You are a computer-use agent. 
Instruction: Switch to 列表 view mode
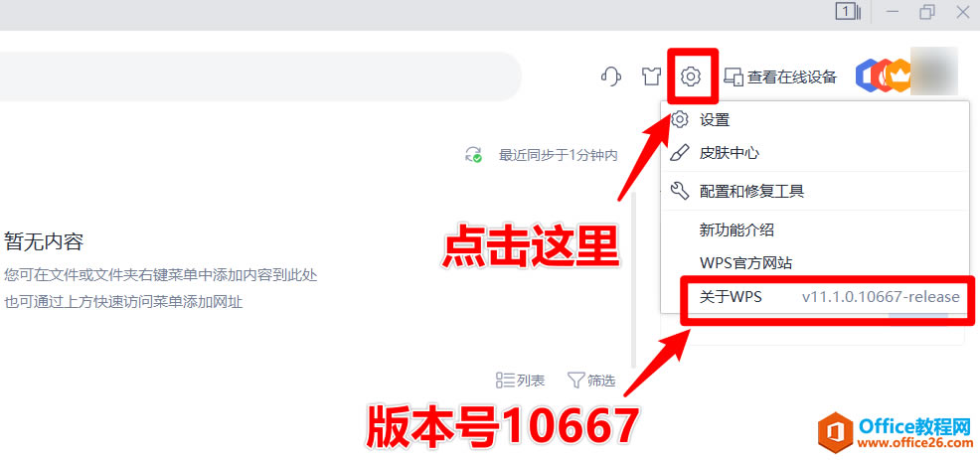[520, 380]
